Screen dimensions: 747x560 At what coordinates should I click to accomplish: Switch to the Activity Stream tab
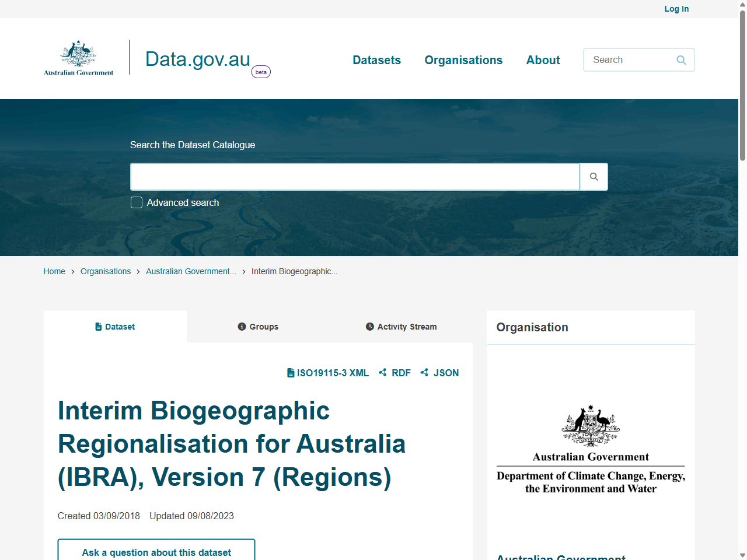click(402, 327)
